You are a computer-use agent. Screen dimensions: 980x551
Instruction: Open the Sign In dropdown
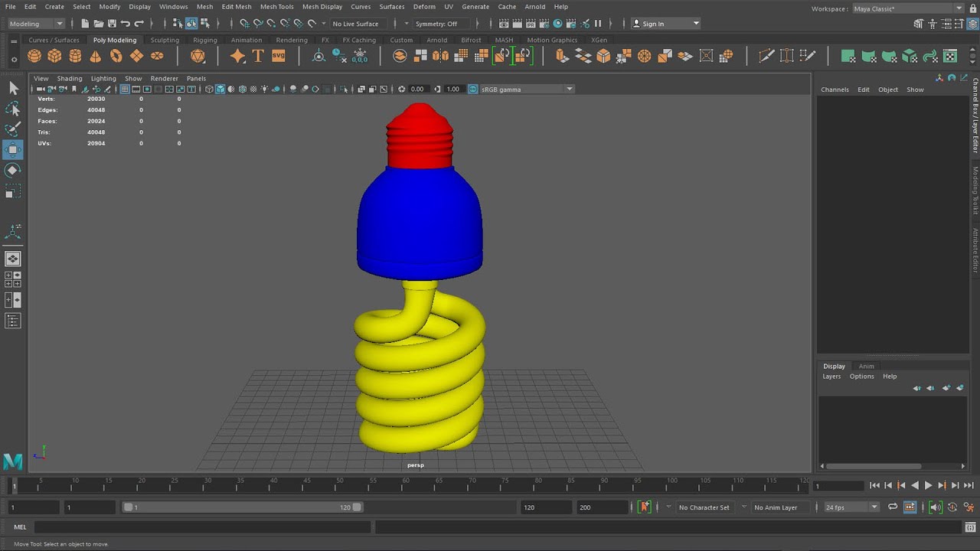coord(666,24)
